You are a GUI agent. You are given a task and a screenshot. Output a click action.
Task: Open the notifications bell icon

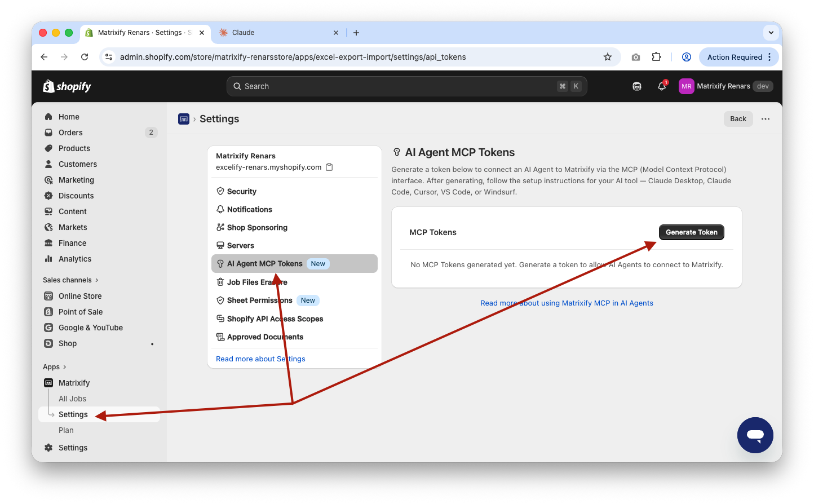pos(662,86)
